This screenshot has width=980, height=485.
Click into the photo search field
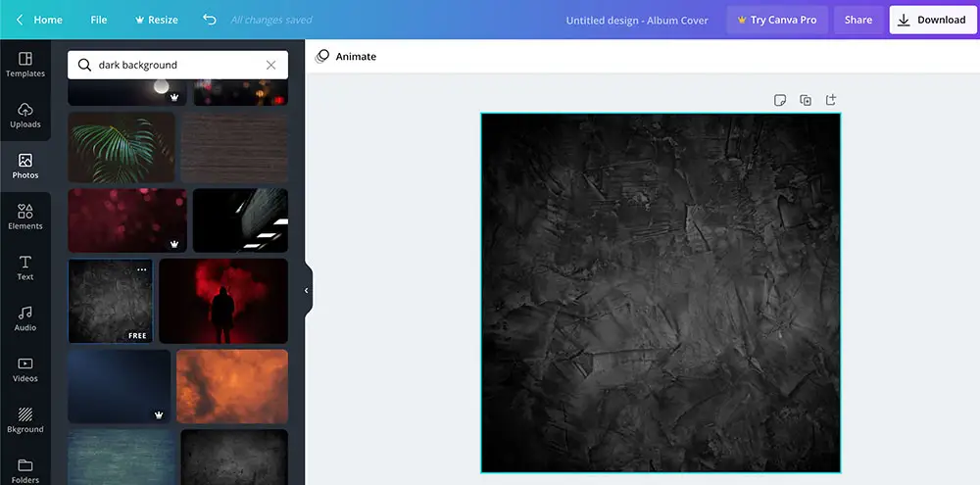pyautogui.click(x=176, y=65)
